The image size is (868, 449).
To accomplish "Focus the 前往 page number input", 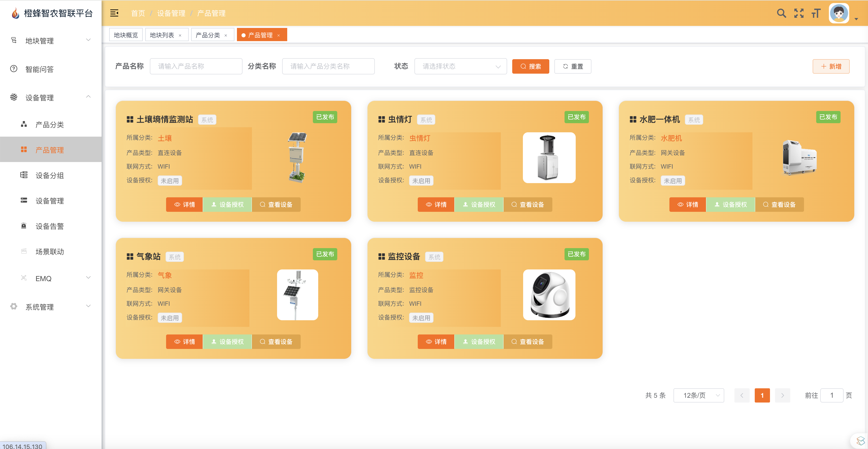I will [832, 395].
